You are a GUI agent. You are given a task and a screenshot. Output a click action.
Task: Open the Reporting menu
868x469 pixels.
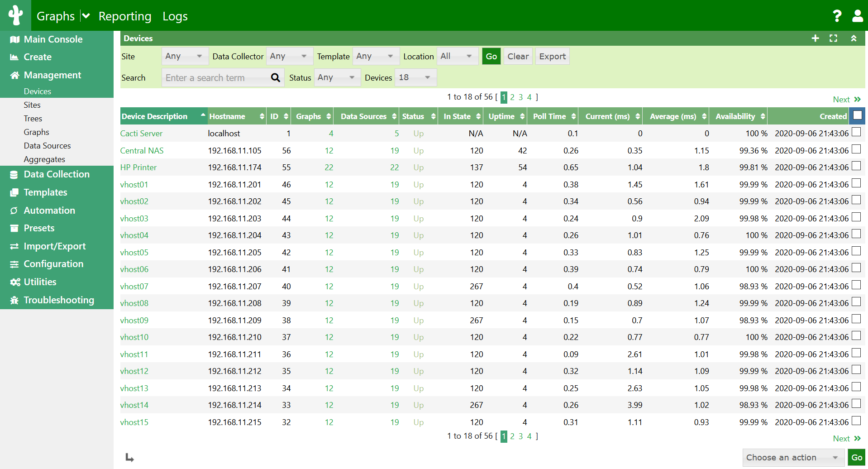tap(125, 16)
